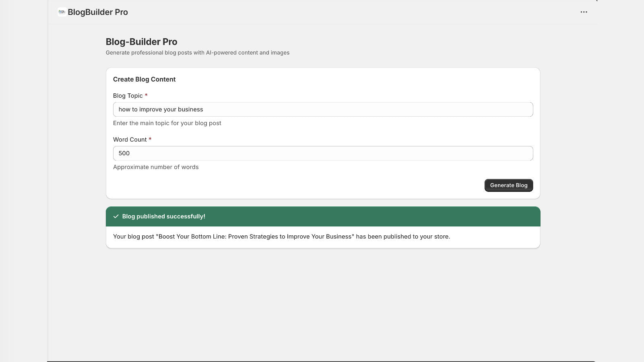
Task: Click the 'Enter the main topic' help text
Action: (167, 123)
